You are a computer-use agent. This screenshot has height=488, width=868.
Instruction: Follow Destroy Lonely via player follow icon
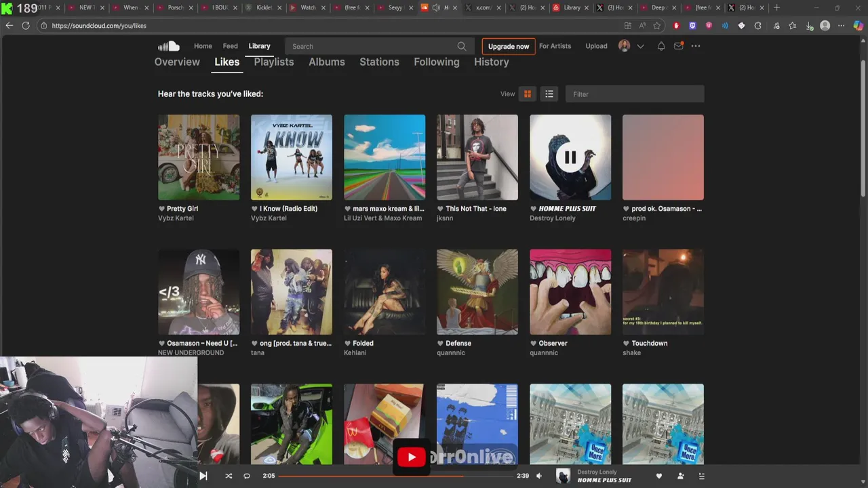click(x=680, y=476)
